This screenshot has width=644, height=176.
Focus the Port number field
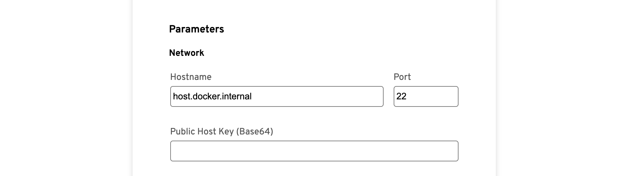(x=425, y=96)
